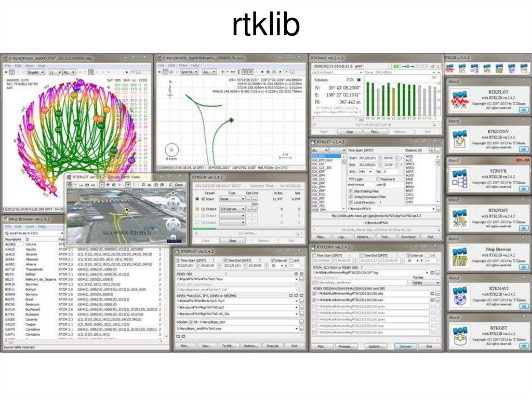The image size is (532, 398).
Task: Toggle Unzip/Uncompact Files in RTKGET
Action: (x=351, y=197)
